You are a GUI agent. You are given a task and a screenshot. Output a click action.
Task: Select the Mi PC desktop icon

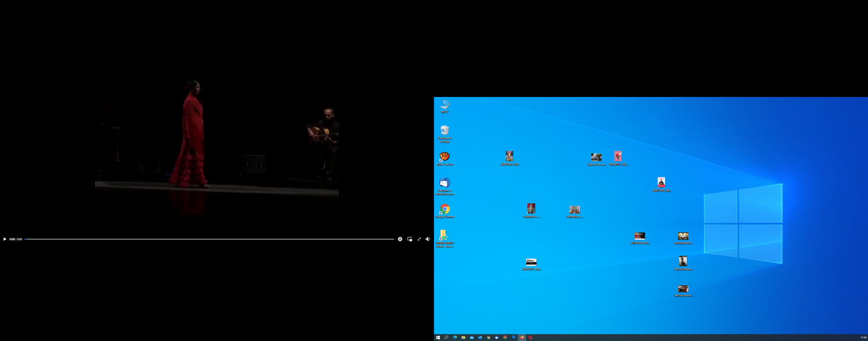pos(445,104)
